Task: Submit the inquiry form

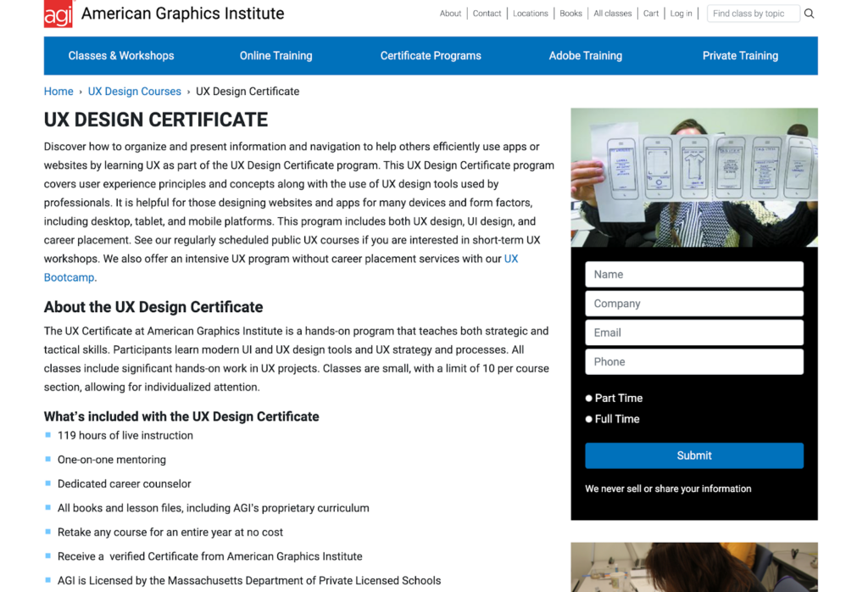Action: point(694,455)
